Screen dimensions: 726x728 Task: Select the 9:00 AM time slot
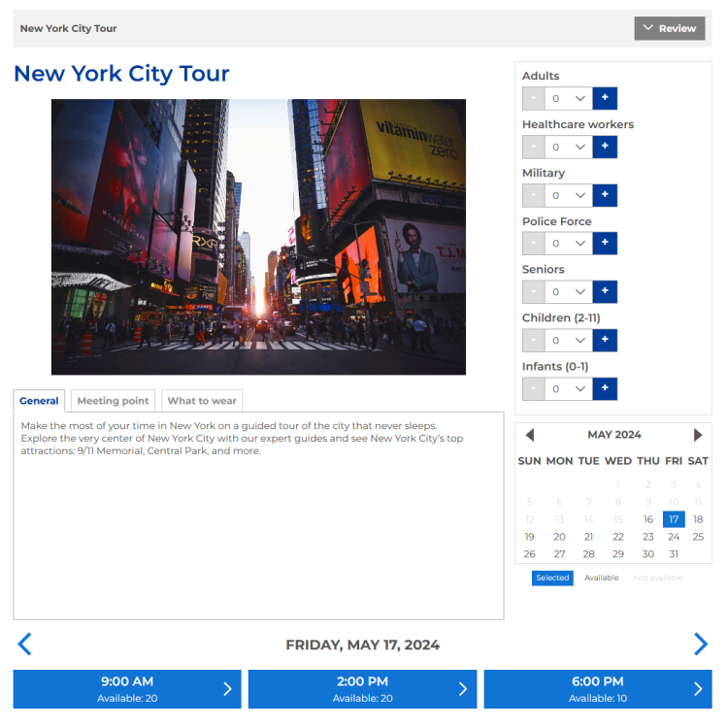(x=127, y=688)
